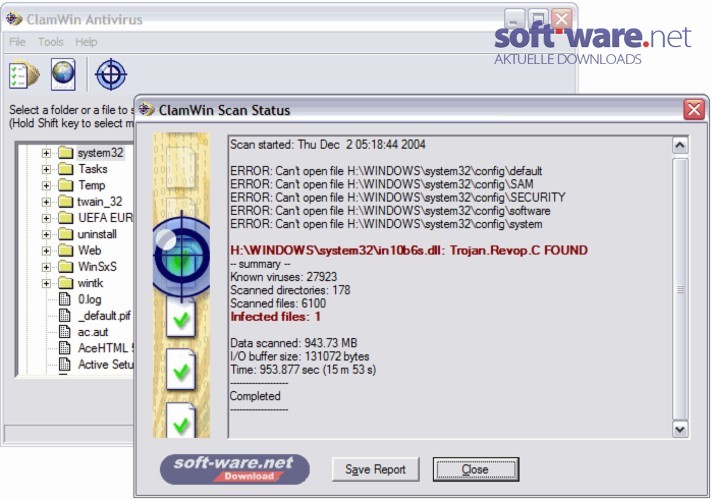Click error line ending in config\default

(x=386, y=171)
